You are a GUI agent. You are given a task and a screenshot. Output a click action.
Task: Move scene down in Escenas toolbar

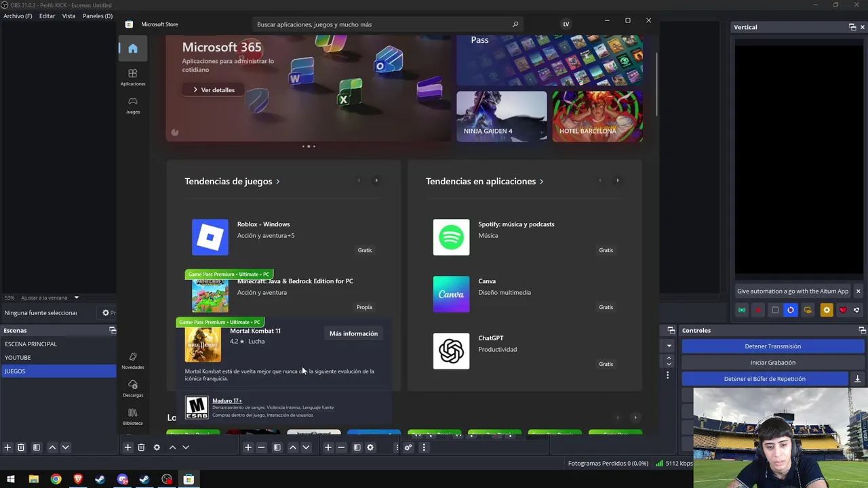click(x=65, y=447)
